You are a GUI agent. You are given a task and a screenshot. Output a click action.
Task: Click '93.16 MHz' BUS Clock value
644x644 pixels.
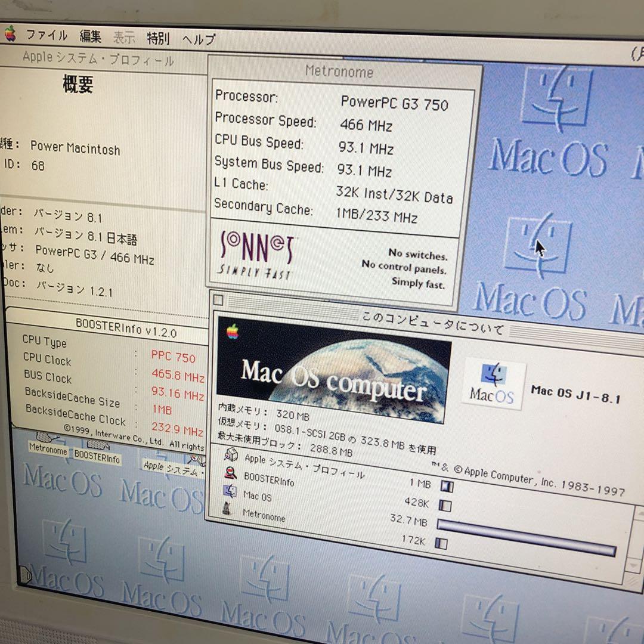coord(178,393)
